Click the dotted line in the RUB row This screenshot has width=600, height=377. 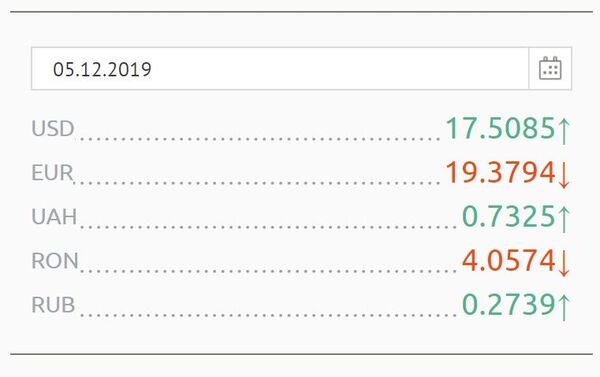268,315
